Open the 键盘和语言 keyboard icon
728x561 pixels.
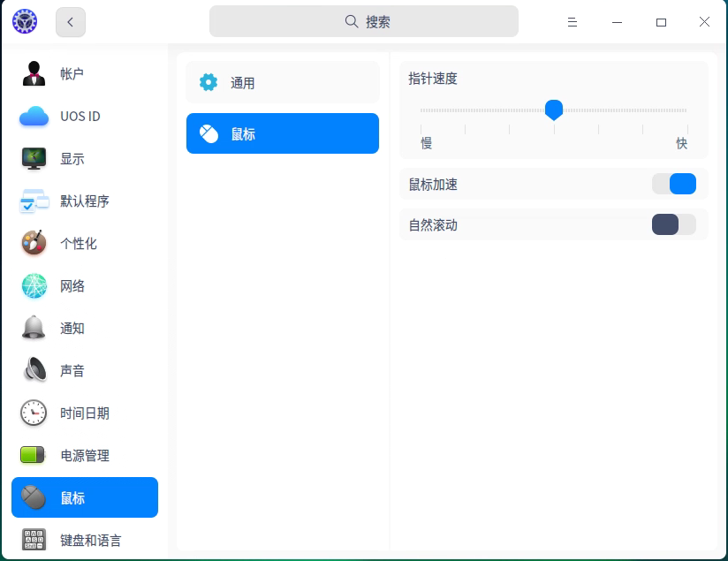34,540
